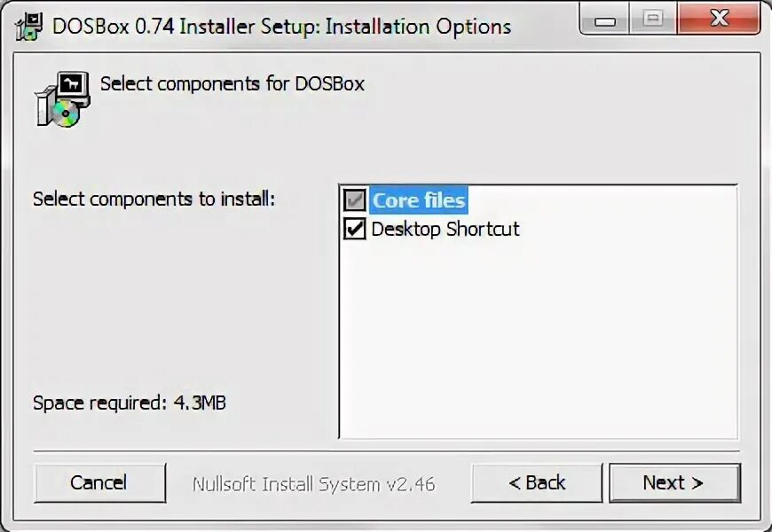This screenshot has width=772, height=532.
Task: Uncheck the Desktop Shortcut checkbox
Action: click(354, 229)
